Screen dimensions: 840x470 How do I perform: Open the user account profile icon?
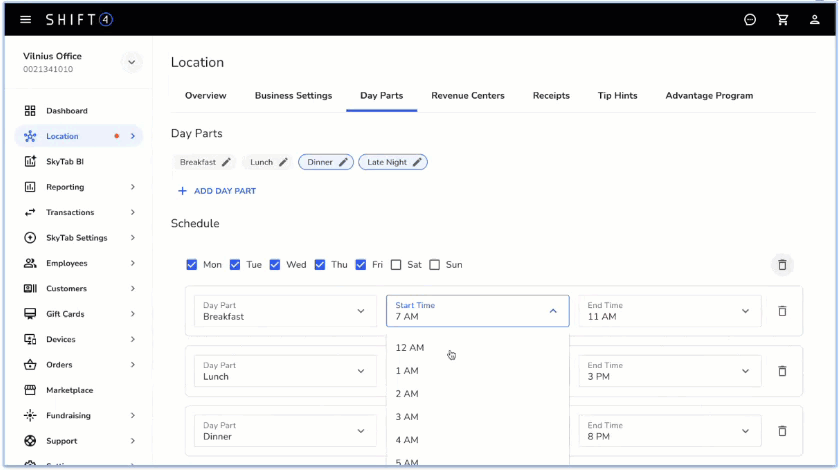click(x=815, y=19)
